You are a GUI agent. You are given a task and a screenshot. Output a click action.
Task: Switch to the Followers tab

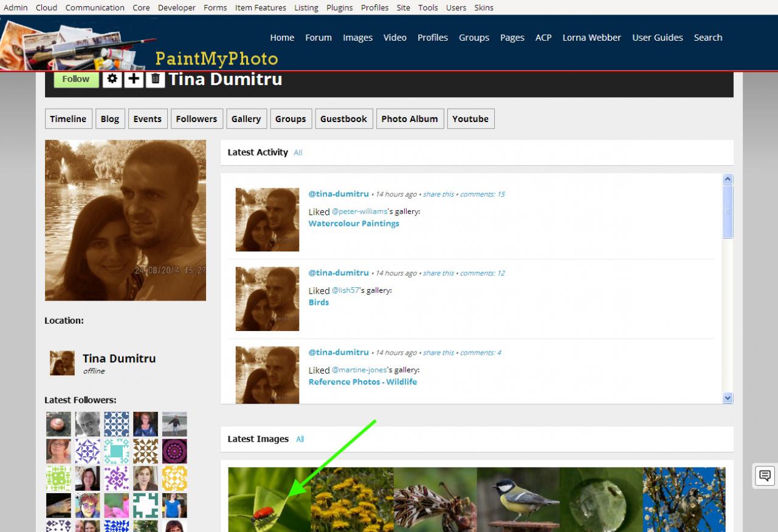[x=197, y=119]
